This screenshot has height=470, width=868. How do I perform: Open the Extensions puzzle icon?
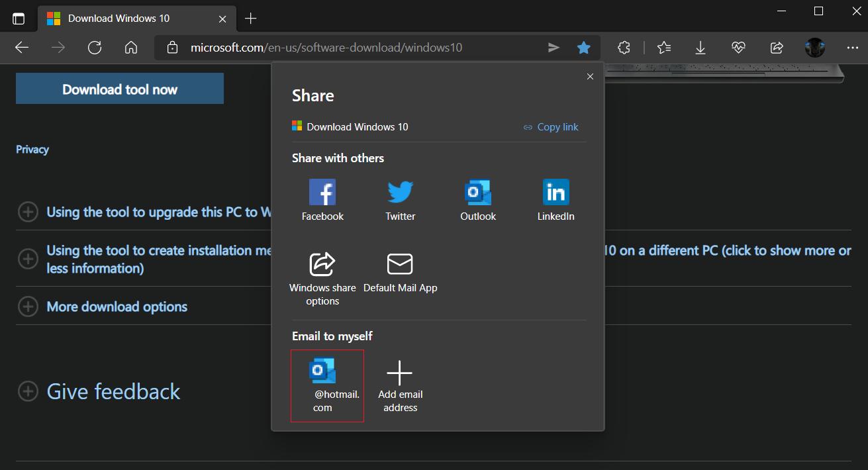[x=624, y=48]
